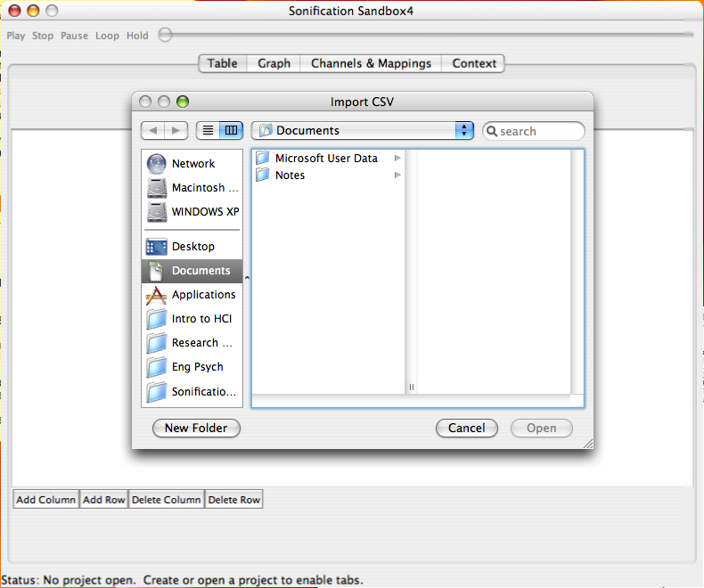Switch to the Table tab
This screenshot has height=588, width=704.
(x=223, y=63)
